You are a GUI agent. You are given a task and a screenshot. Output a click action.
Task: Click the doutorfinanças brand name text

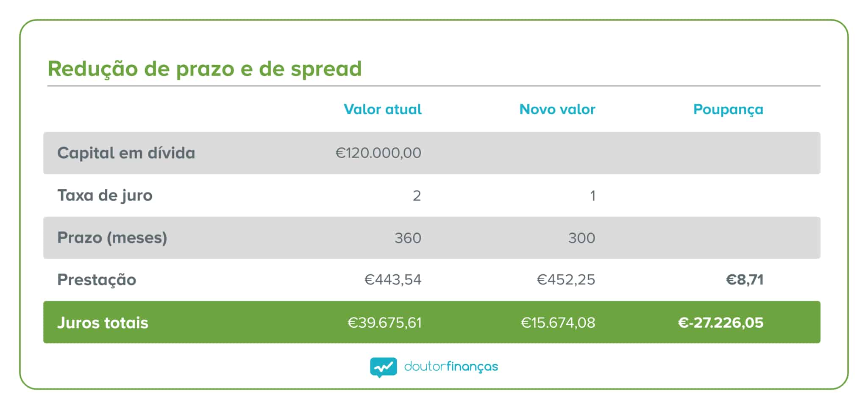click(451, 367)
